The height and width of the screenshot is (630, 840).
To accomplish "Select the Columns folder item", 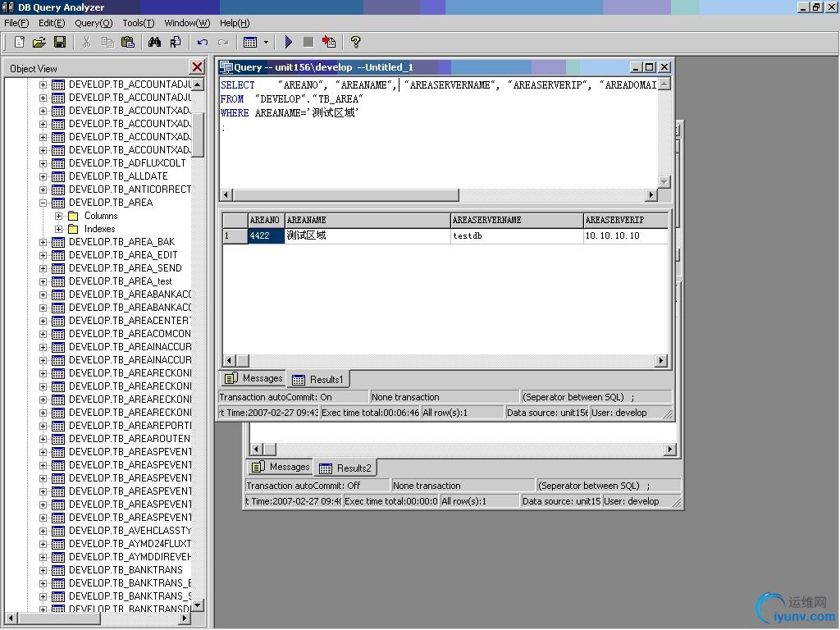I will (101, 216).
